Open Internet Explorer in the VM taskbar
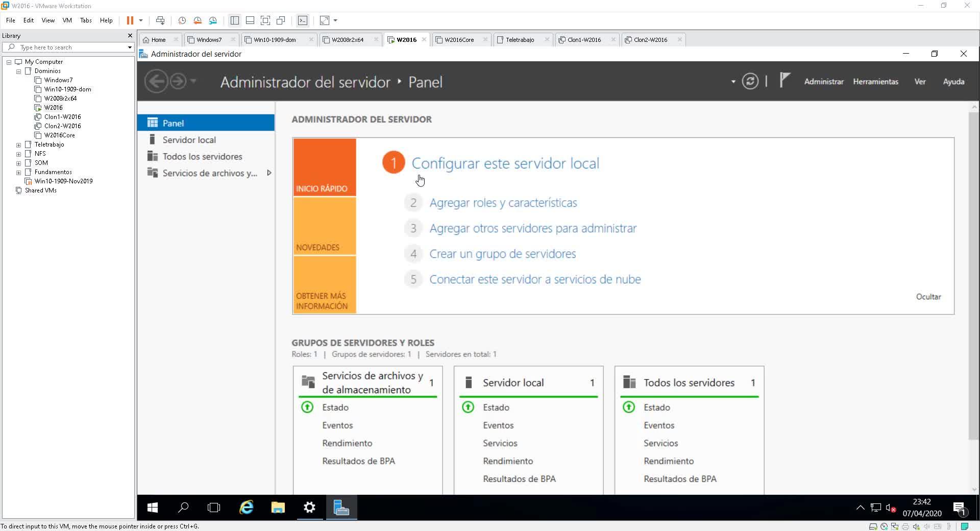980x531 pixels. (247, 508)
